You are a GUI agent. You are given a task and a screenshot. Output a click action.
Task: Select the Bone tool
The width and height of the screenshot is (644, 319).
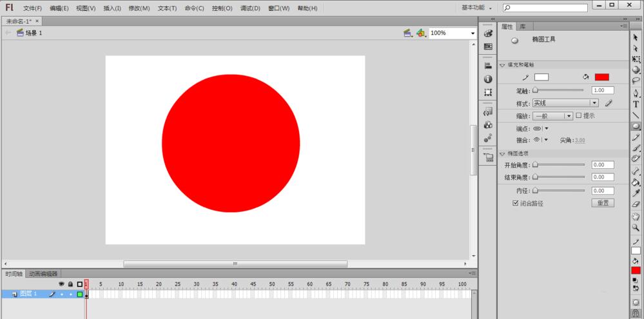pyautogui.click(x=636, y=171)
